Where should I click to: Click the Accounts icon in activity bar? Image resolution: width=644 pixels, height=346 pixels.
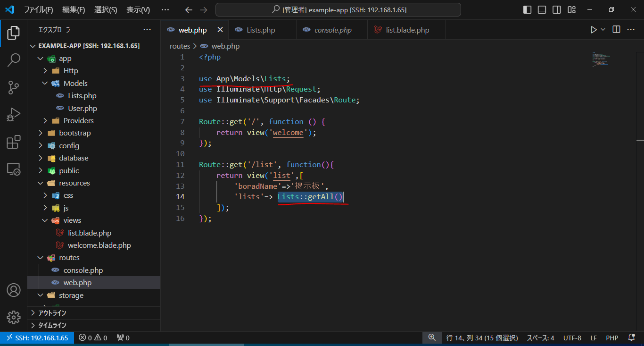(x=14, y=290)
